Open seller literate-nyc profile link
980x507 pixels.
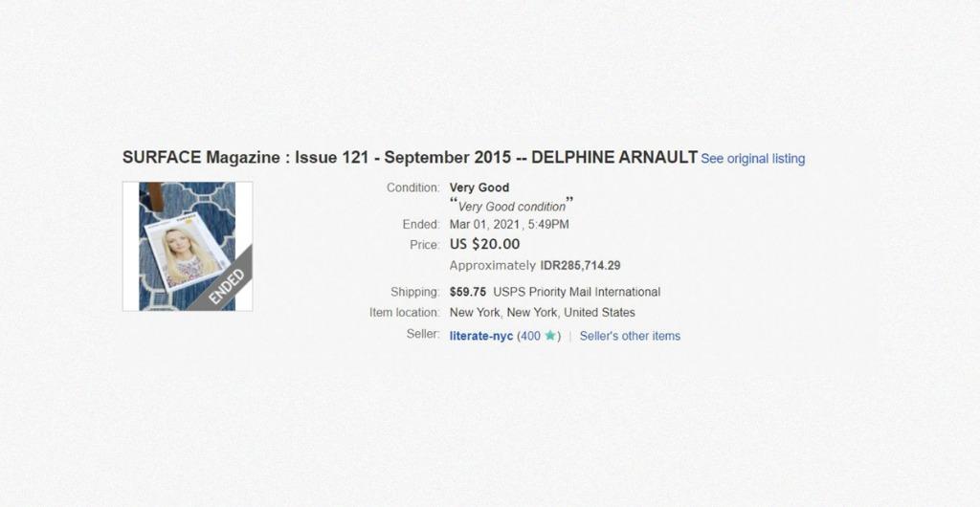click(481, 336)
